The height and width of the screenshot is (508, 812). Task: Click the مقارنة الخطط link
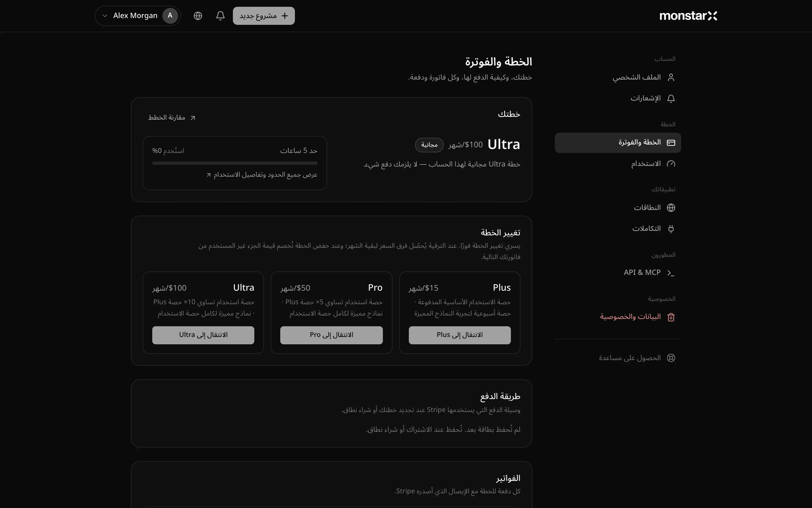(172, 117)
